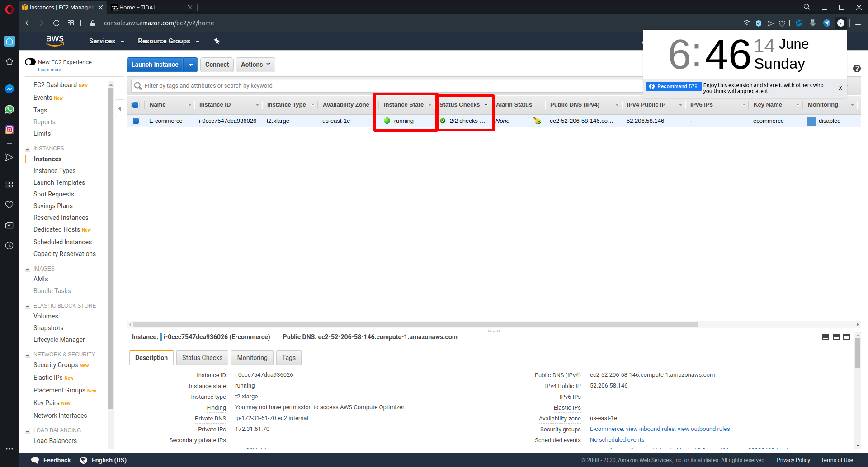Open the E-commerce security group link
868x467 pixels.
(606, 429)
